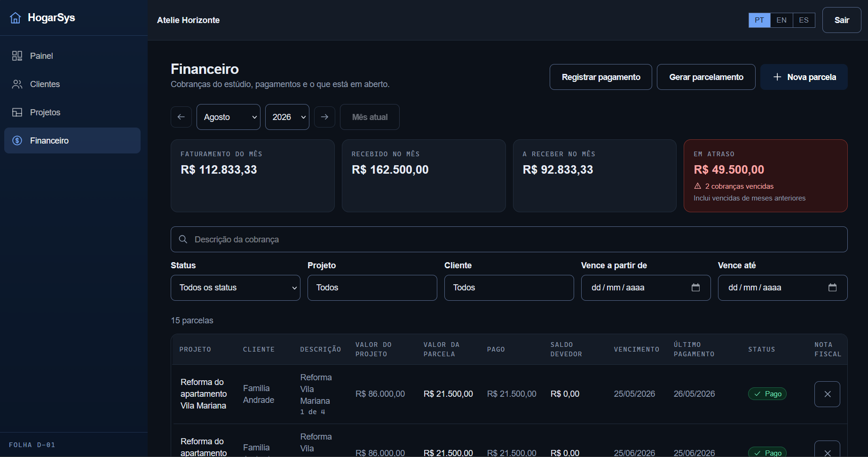Click the X nota fiscal icon for 25/05/2026 row
Viewport: 868px width, 457px height.
(828, 394)
